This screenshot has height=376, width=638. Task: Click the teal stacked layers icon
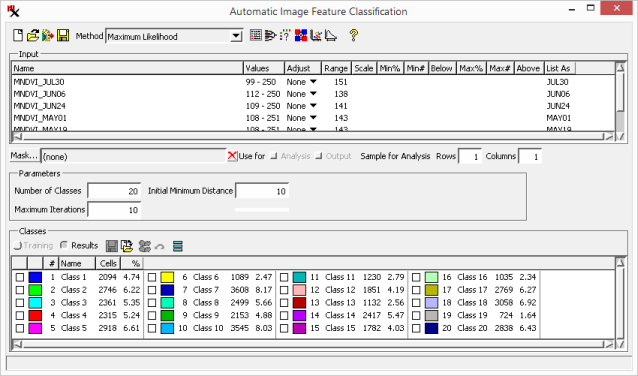pos(178,246)
